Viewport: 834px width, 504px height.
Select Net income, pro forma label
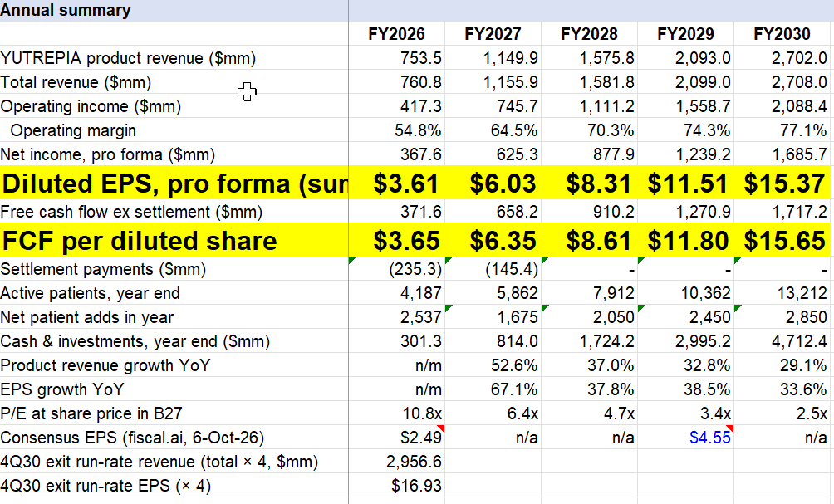coord(174,154)
